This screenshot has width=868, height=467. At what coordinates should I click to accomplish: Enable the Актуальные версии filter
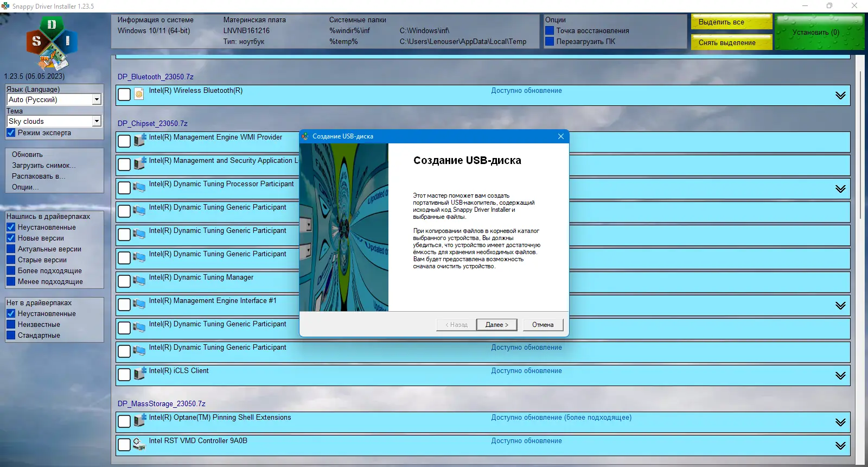(x=11, y=249)
